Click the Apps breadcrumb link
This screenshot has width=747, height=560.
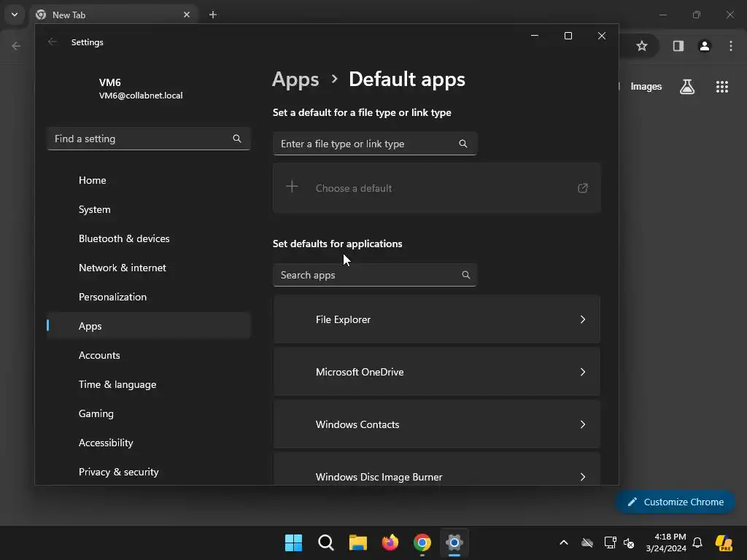[295, 79]
